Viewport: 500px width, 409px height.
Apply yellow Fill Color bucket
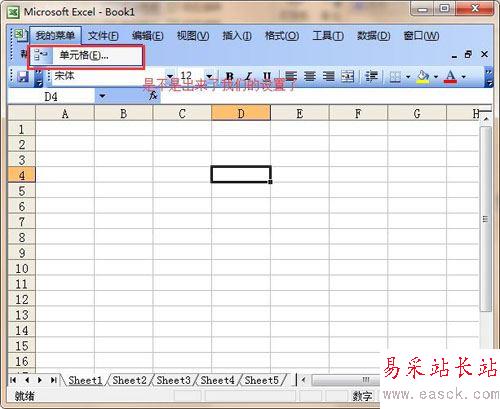[x=423, y=77]
